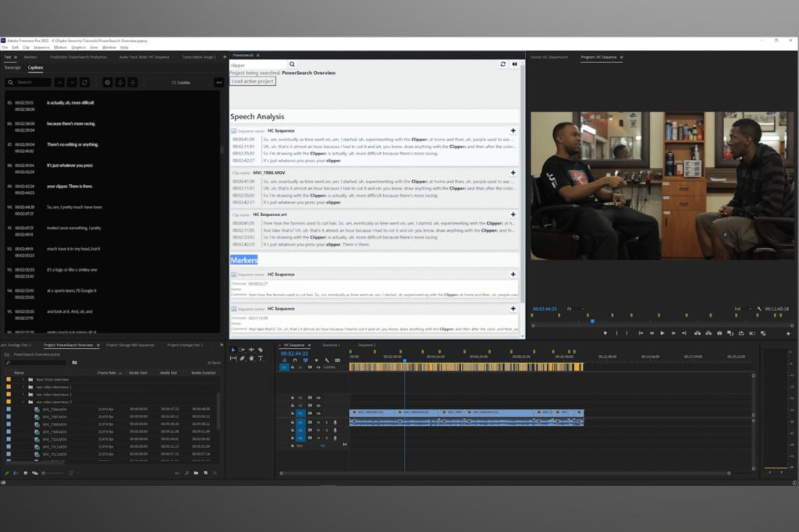The width and height of the screenshot is (799, 532).
Task: Export frame with the camera icon
Action: tap(719, 333)
